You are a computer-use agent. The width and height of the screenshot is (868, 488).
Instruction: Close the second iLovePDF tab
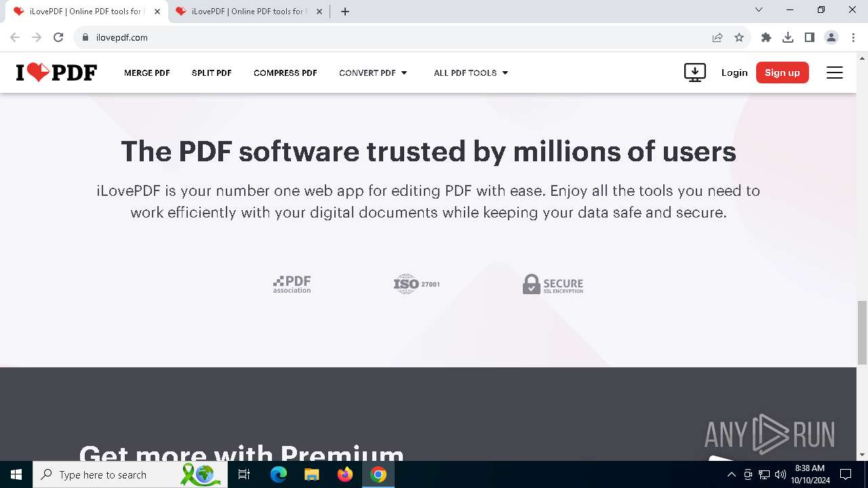point(319,11)
